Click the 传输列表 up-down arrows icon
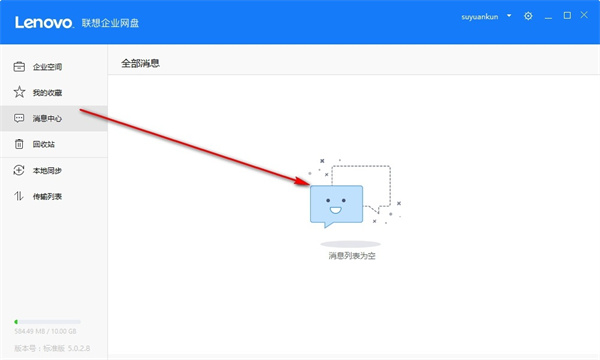The image size is (600, 360). (19, 196)
